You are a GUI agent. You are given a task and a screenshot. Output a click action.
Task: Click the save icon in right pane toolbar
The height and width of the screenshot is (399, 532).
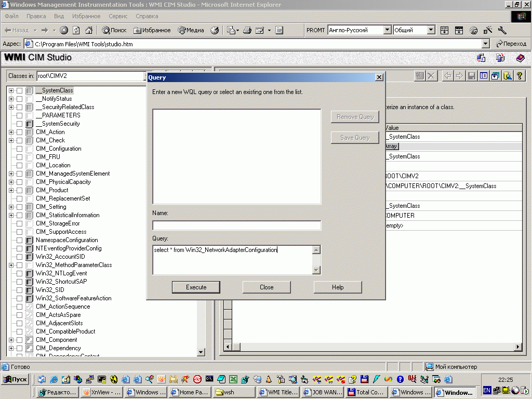tap(471, 76)
